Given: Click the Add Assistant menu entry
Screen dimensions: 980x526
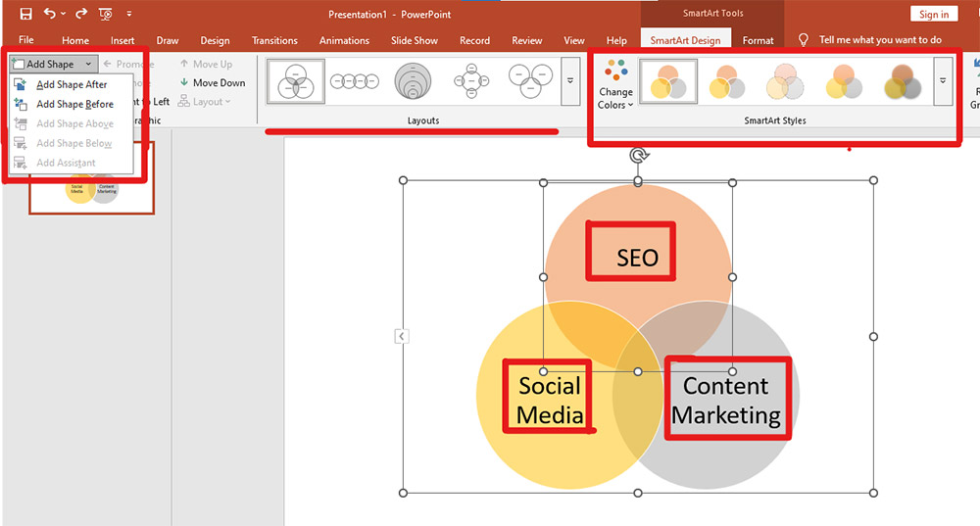Looking at the screenshot, I should click(x=72, y=163).
